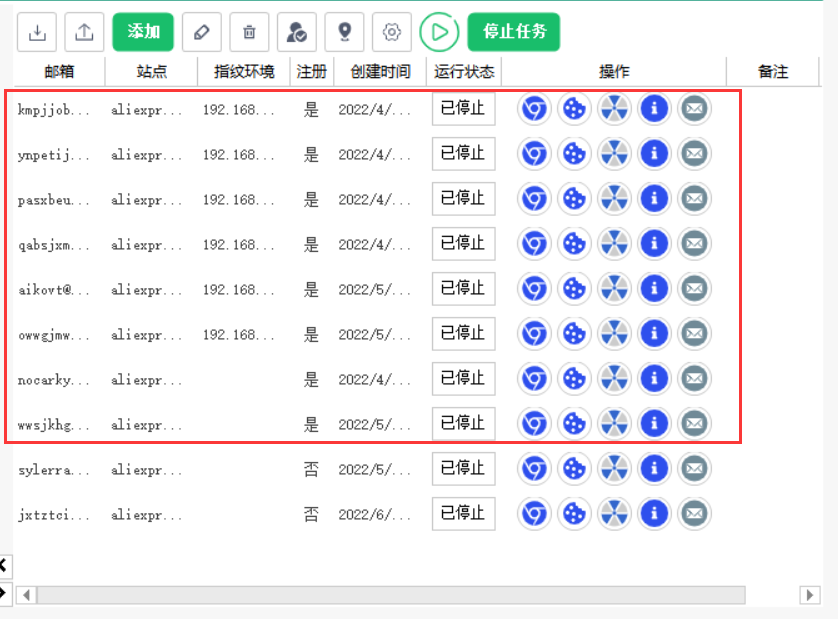This screenshot has height=619, width=838.
Task: Click cookie icon in kmpjjob row
Action: click(x=575, y=109)
